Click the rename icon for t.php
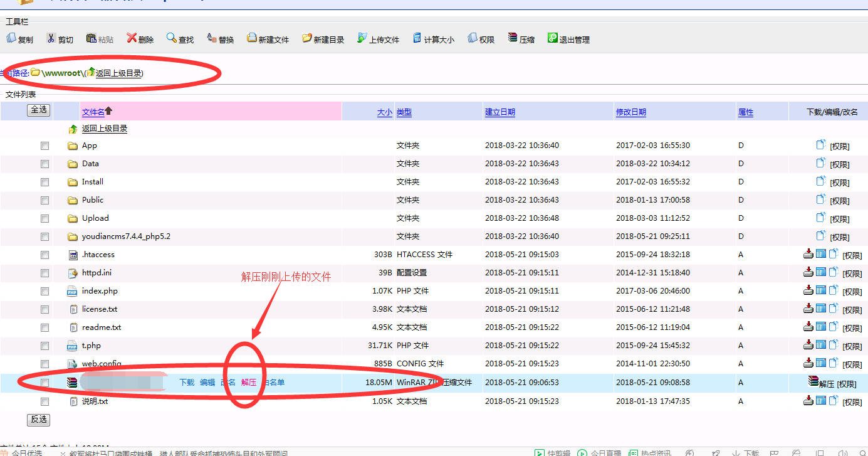 point(834,345)
